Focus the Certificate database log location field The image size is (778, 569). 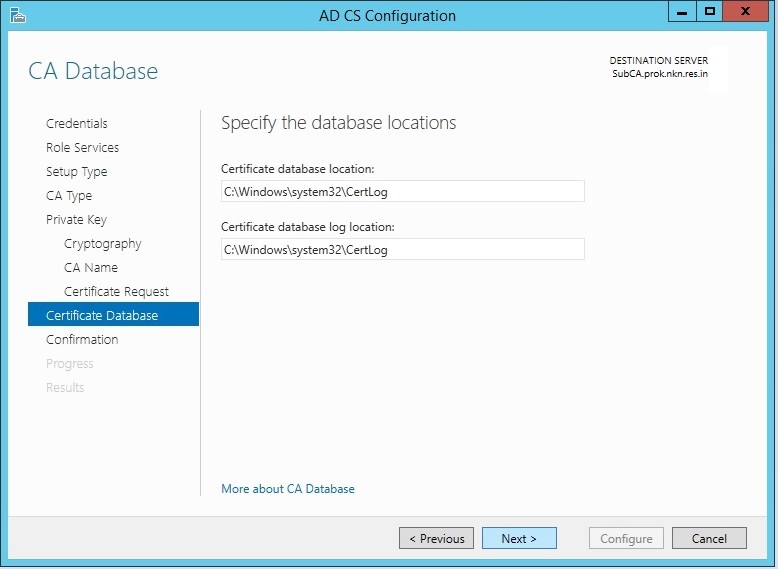pos(402,250)
